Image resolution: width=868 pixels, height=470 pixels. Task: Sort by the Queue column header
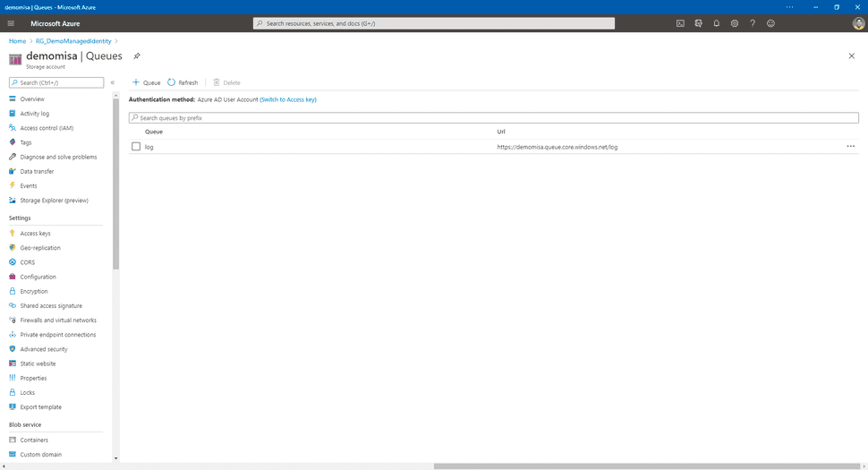[153, 132]
